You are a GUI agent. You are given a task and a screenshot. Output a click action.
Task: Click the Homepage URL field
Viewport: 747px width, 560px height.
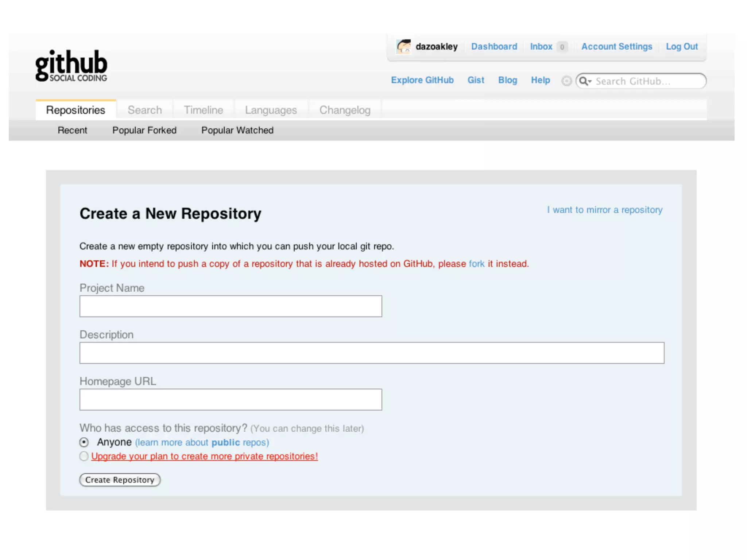pyautogui.click(x=231, y=400)
